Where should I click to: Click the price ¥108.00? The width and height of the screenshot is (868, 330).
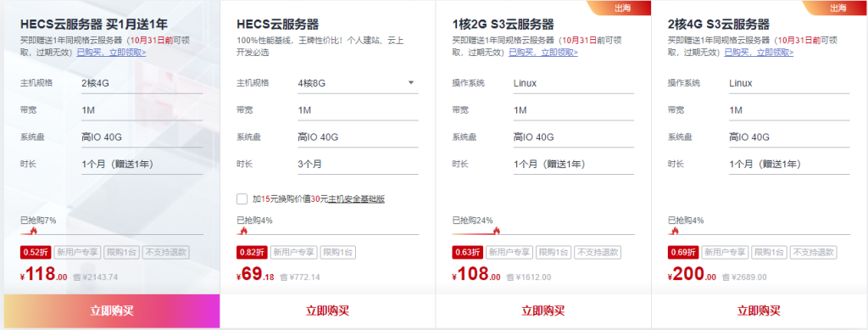click(476, 274)
